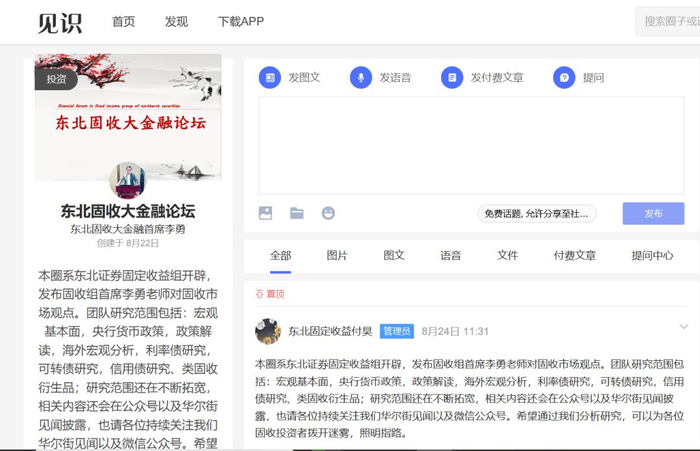Click the 发布 publish button
Image resolution: width=700 pixels, height=451 pixels.
pos(654,213)
